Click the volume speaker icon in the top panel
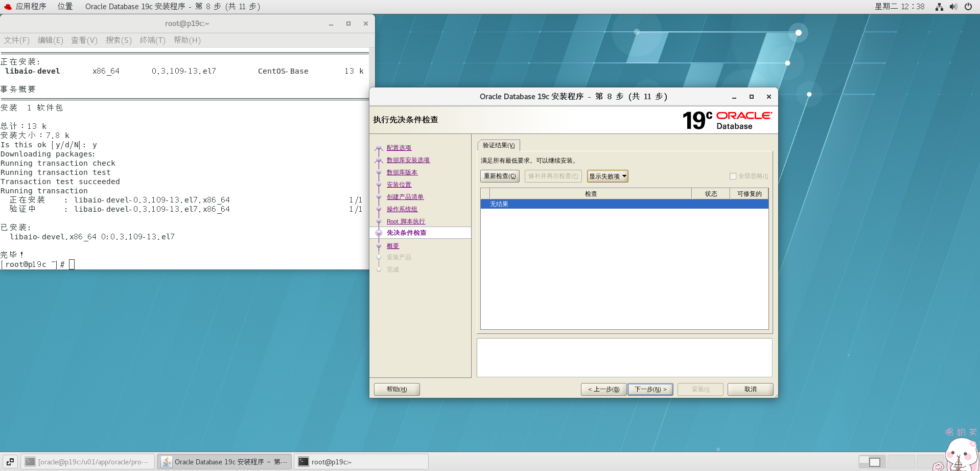 click(x=953, y=7)
